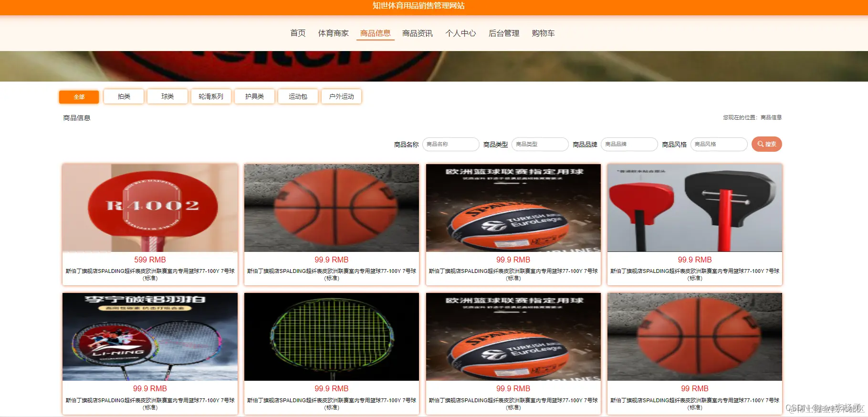This screenshot has width=868, height=417.
Task: Click the 599 RMB price
Action: click(150, 260)
